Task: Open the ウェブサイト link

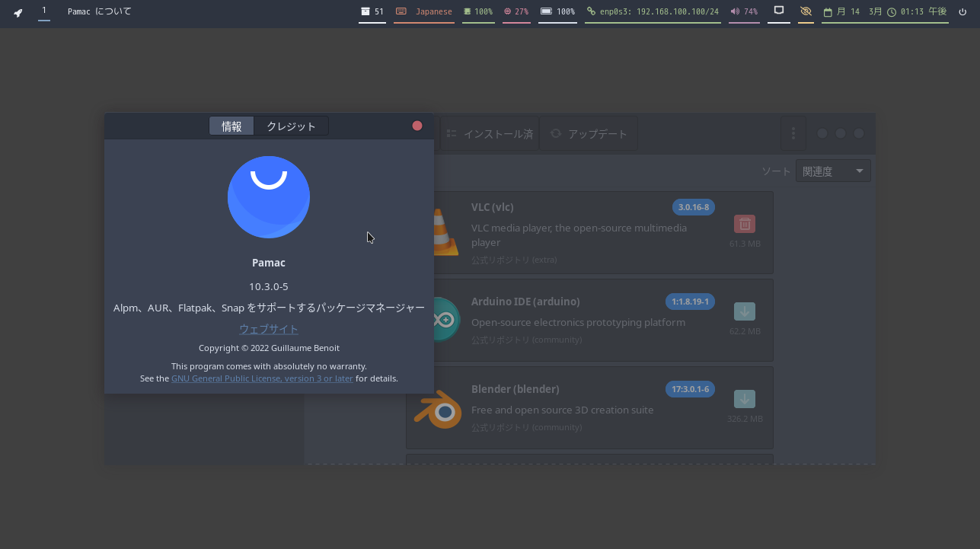Action: click(x=269, y=329)
